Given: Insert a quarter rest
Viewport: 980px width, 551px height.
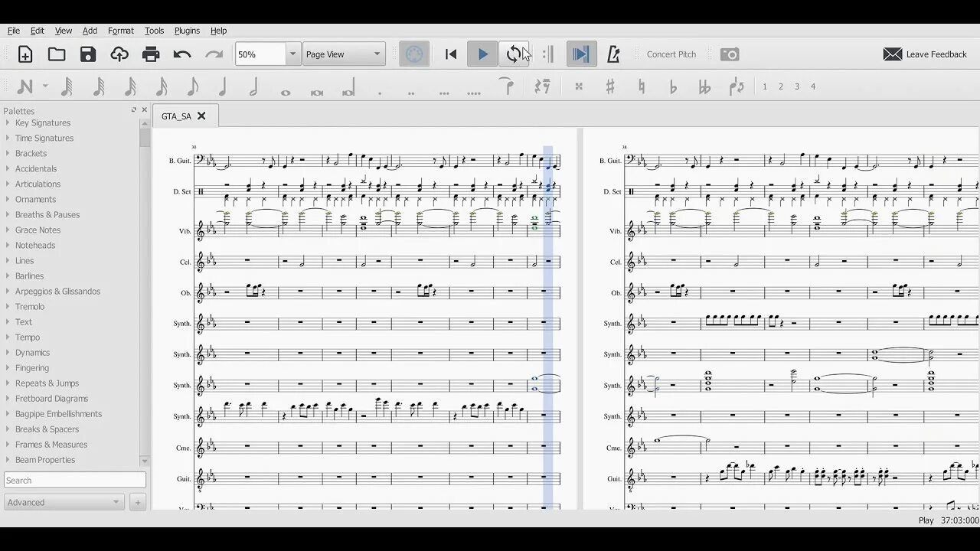Looking at the screenshot, I should click(542, 86).
